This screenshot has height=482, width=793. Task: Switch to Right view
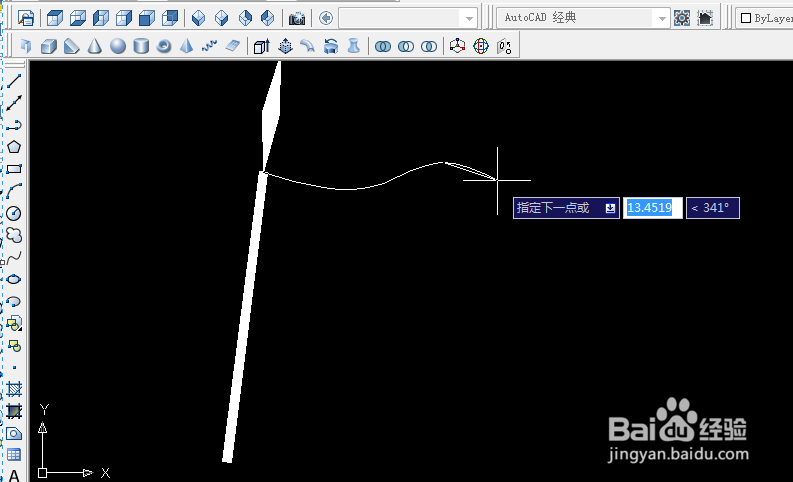click(123, 18)
